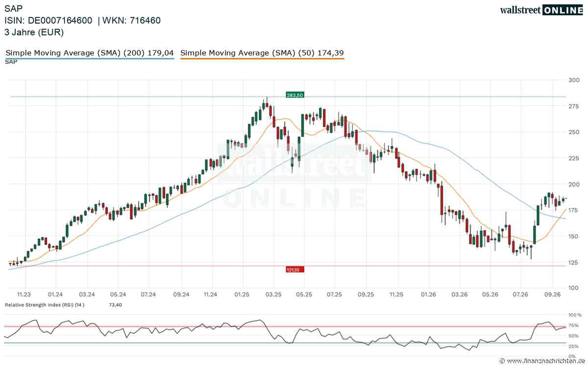This screenshot has width=588, height=368.
Task: Click the 225 price axis value
Action: (574, 158)
